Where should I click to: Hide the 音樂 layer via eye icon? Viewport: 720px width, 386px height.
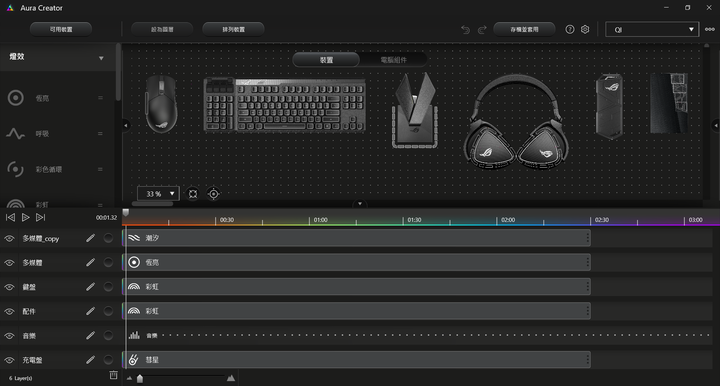pos(9,336)
